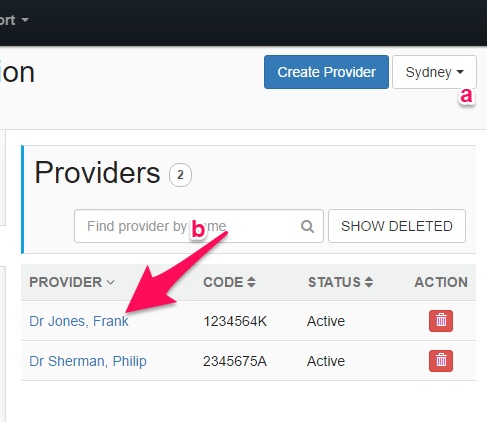Viewport: 487px width, 422px height.
Task: Delete Dr Sherman, Philip with trash icon
Action: point(441,361)
